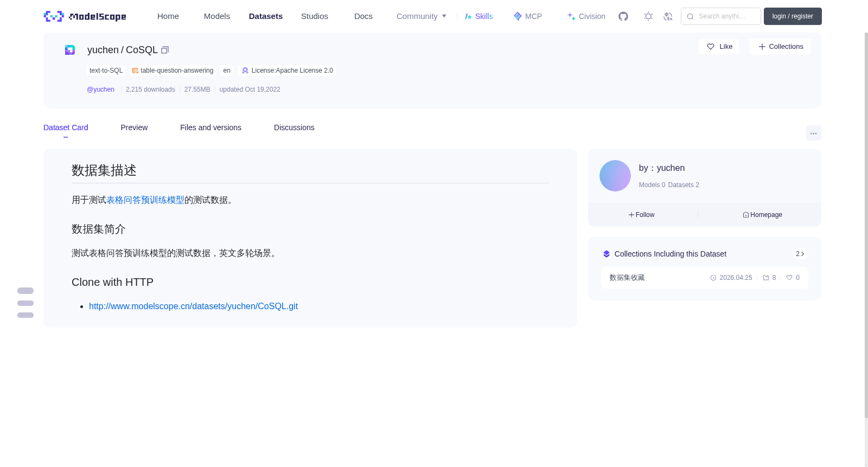Click the yuchen profile avatar circle
This screenshot has width=868, height=467.
tap(615, 176)
